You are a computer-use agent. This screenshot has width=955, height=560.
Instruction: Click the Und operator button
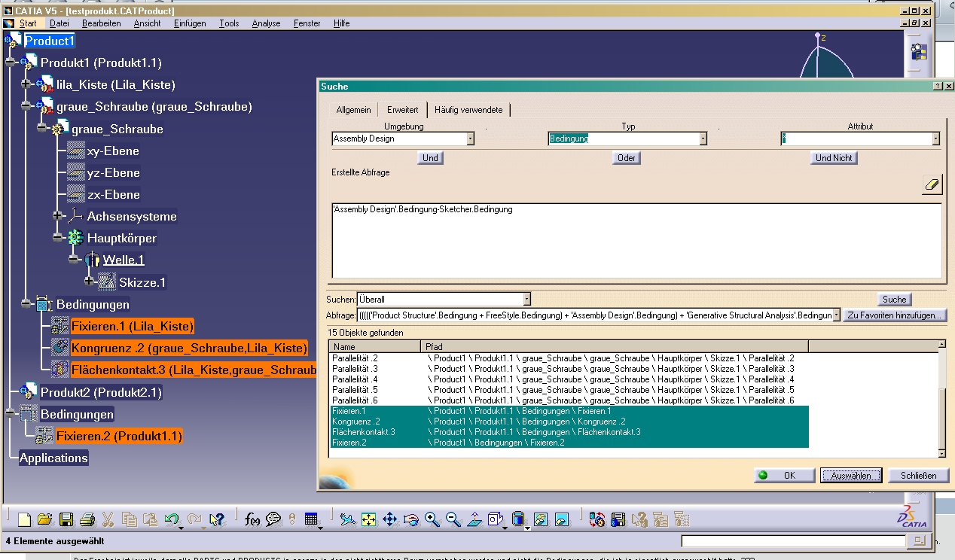[x=431, y=158]
